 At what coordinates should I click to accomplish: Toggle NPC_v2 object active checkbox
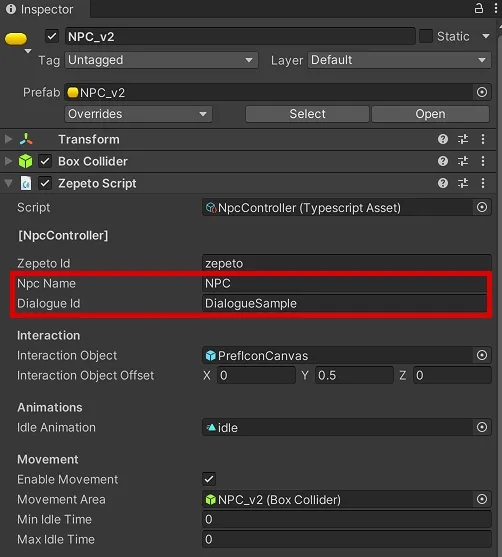click(52, 36)
